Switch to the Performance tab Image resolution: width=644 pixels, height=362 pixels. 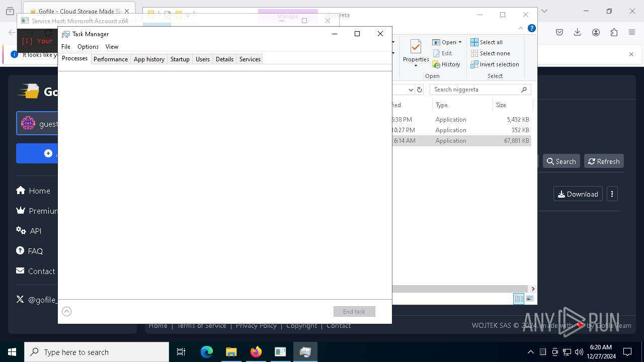pos(111,59)
